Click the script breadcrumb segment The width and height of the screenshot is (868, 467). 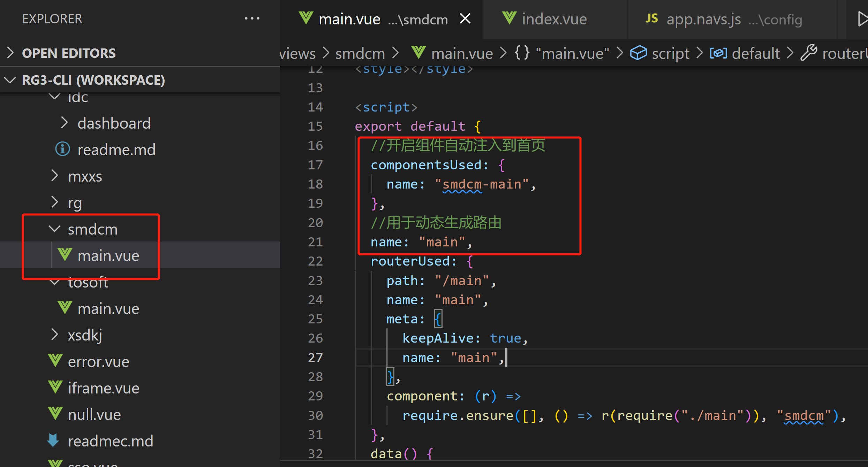671,53
